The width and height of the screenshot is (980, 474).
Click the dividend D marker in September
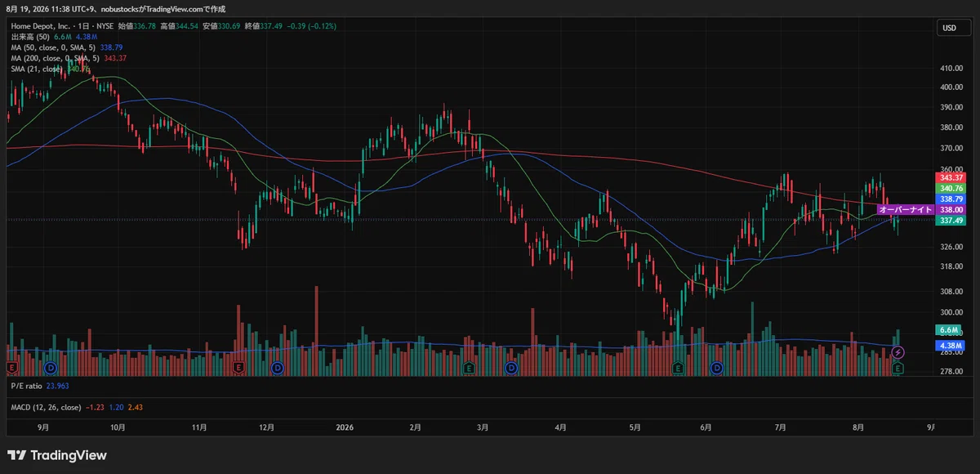49,369
